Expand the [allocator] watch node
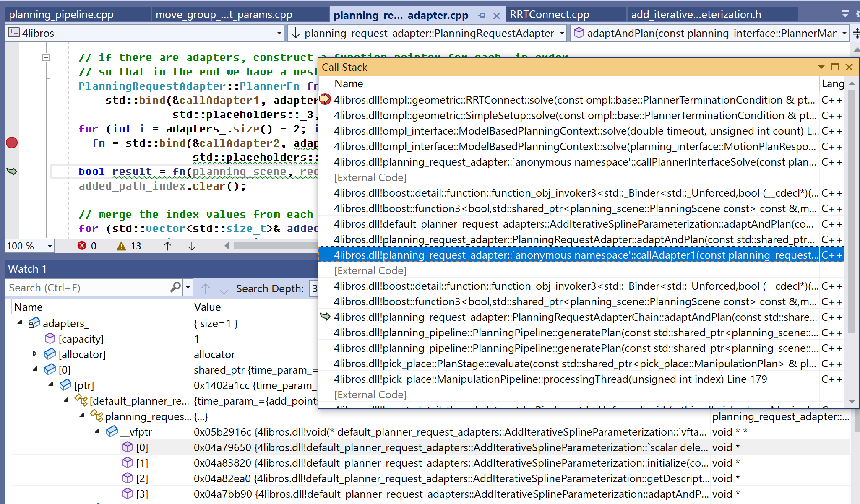Screen dimensions: 860x504 pos(35,354)
